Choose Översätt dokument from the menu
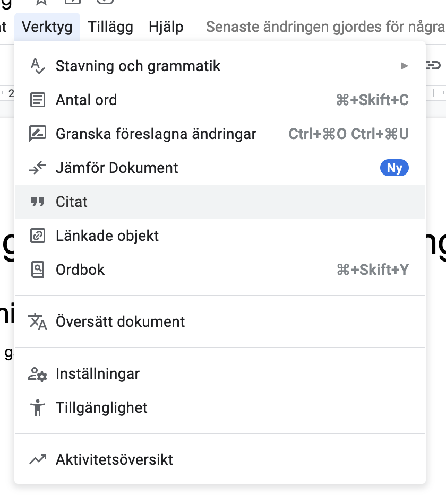The image size is (446, 504). tap(220, 321)
